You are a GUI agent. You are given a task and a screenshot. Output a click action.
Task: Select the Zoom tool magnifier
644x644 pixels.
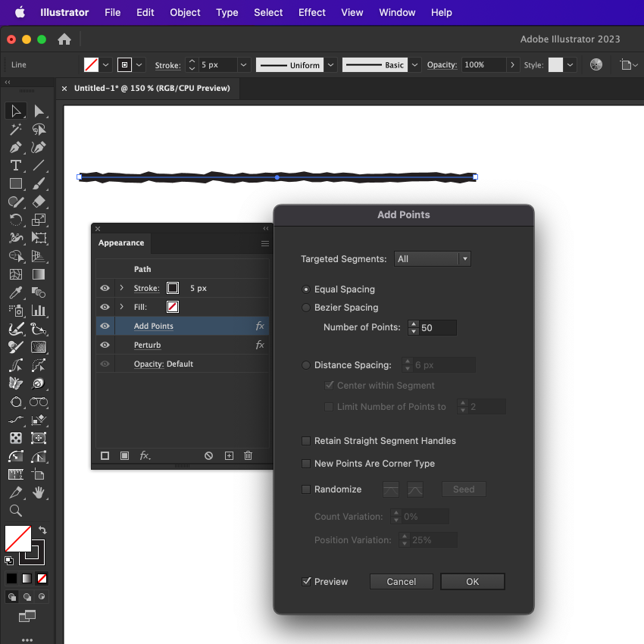[16, 511]
